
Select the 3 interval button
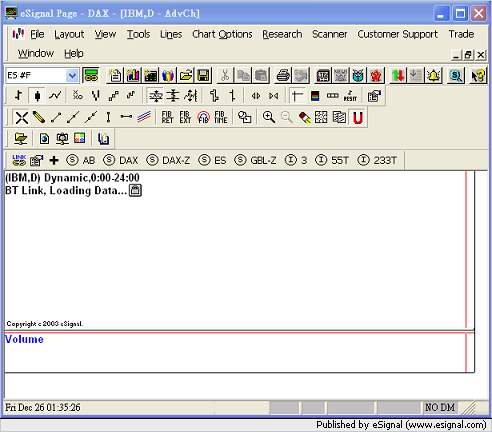[296, 160]
